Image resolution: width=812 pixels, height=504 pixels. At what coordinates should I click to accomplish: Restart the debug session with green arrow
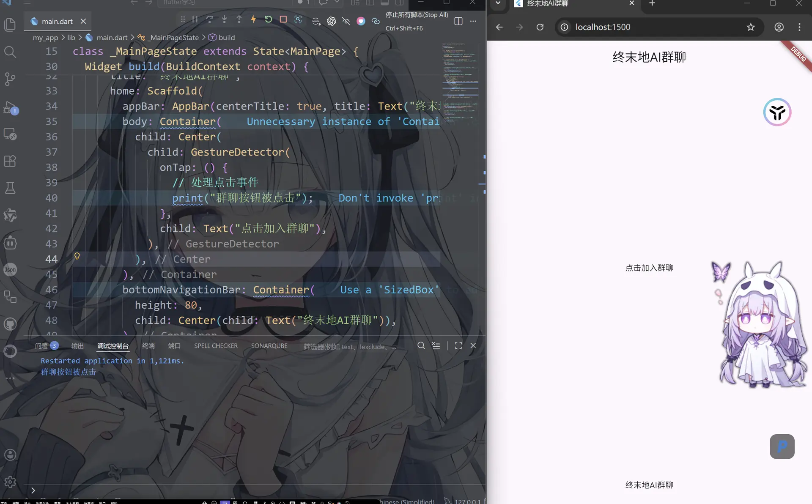(x=268, y=19)
